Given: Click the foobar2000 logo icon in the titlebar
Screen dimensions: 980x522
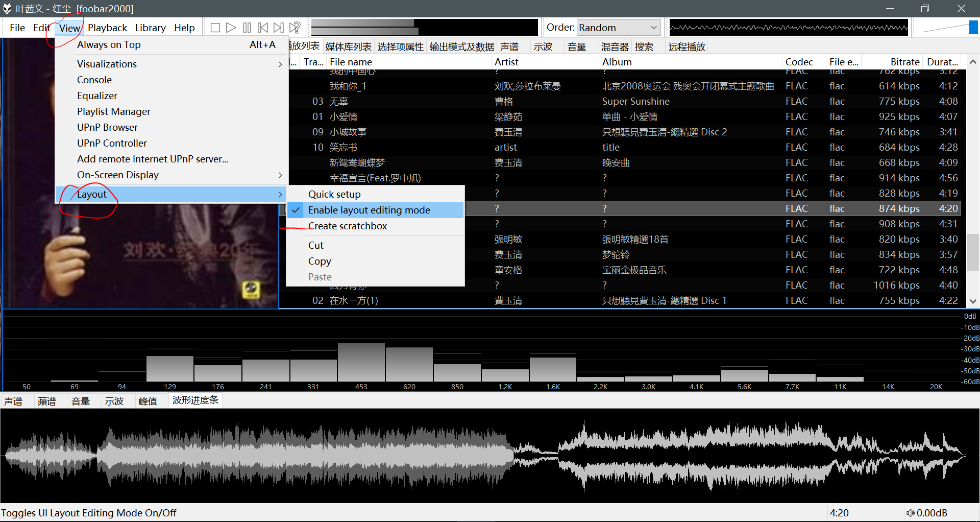Looking at the screenshot, I should click(x=7, y=8).
